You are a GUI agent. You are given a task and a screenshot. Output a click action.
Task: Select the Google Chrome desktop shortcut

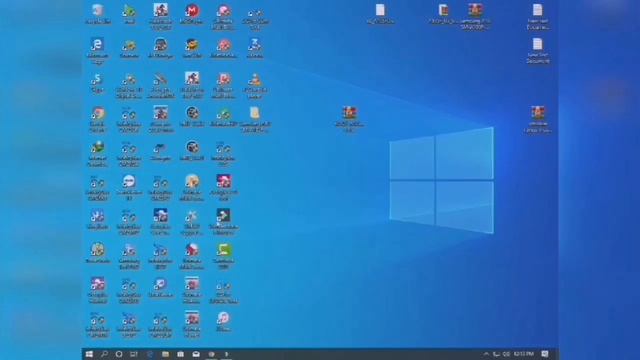97,119
